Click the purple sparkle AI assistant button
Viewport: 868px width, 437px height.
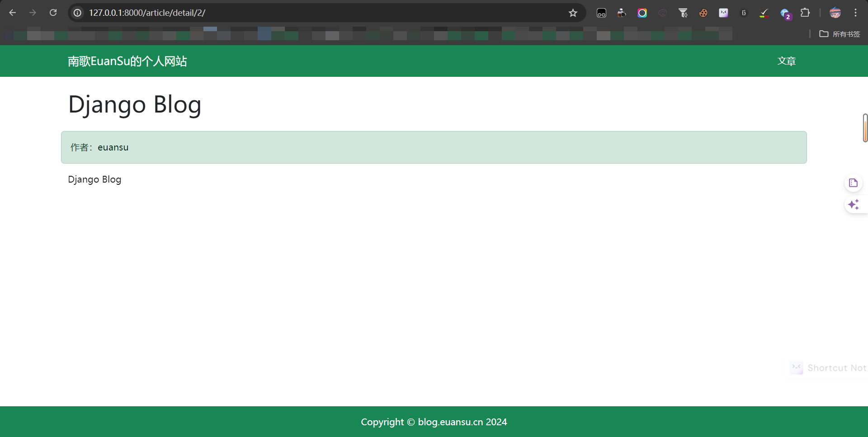[x=854, y=205]
